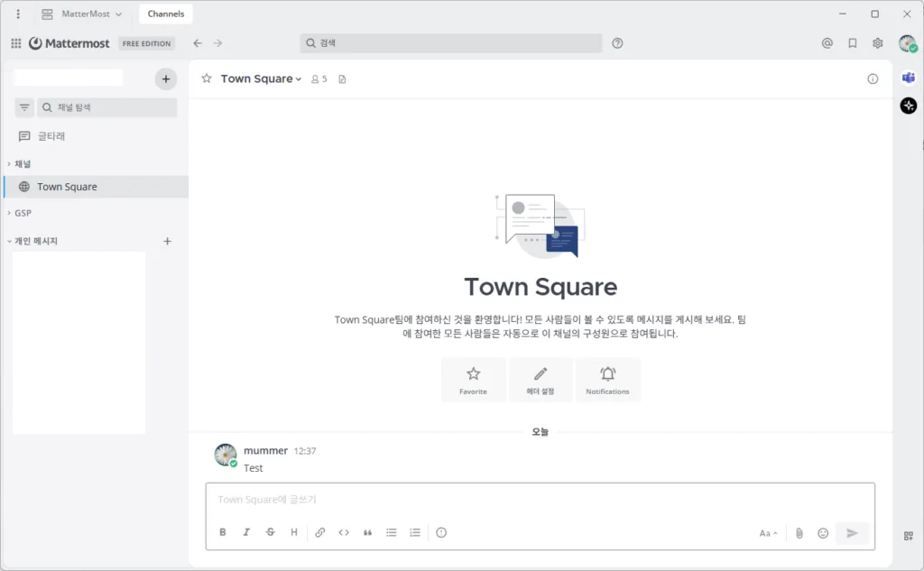Set message priority icon

(x=440, y=532)
